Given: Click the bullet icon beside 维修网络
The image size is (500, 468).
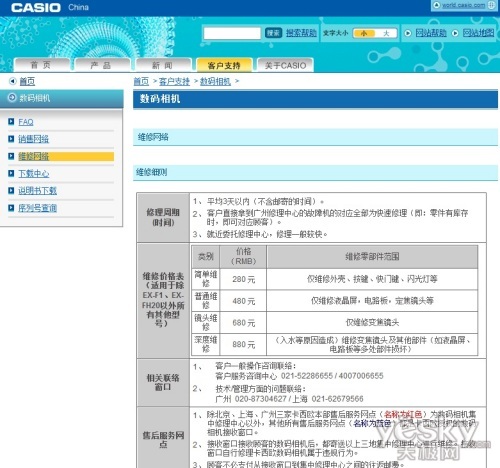Looking at the screenshot, I should tap(11, 156).
